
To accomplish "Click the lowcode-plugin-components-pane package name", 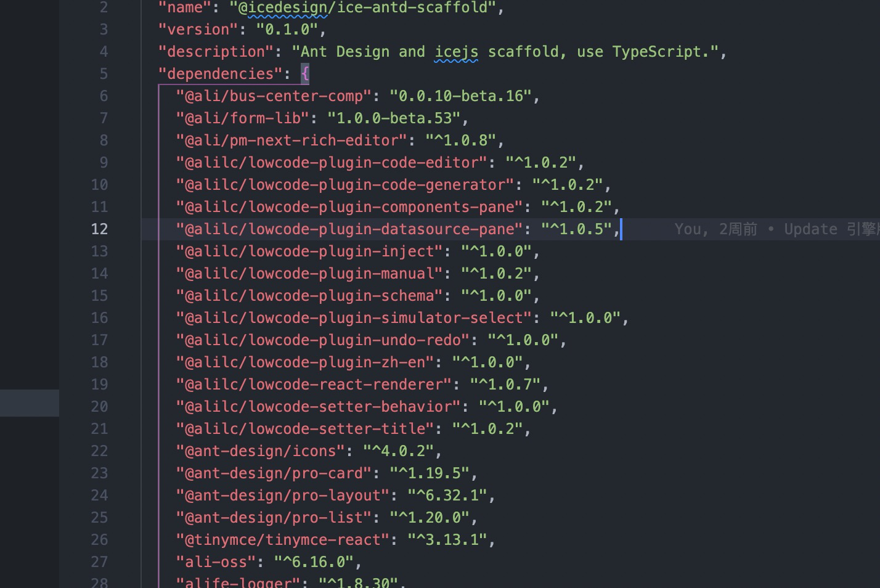I will pyautogui.click(x=350, y=207).
